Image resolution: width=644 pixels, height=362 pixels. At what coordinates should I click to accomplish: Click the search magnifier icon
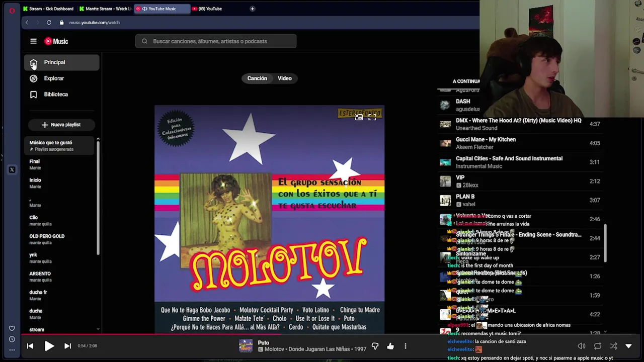[144, 41]
